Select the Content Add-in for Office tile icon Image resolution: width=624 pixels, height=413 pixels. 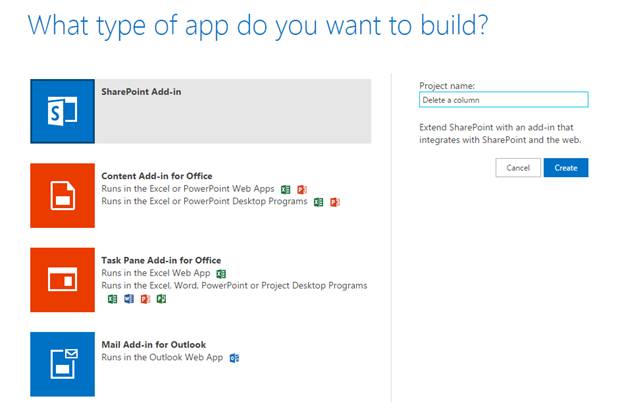point(62,195)
